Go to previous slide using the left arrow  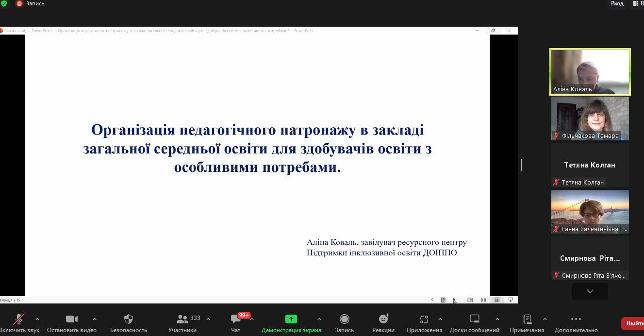pos(432,300)
